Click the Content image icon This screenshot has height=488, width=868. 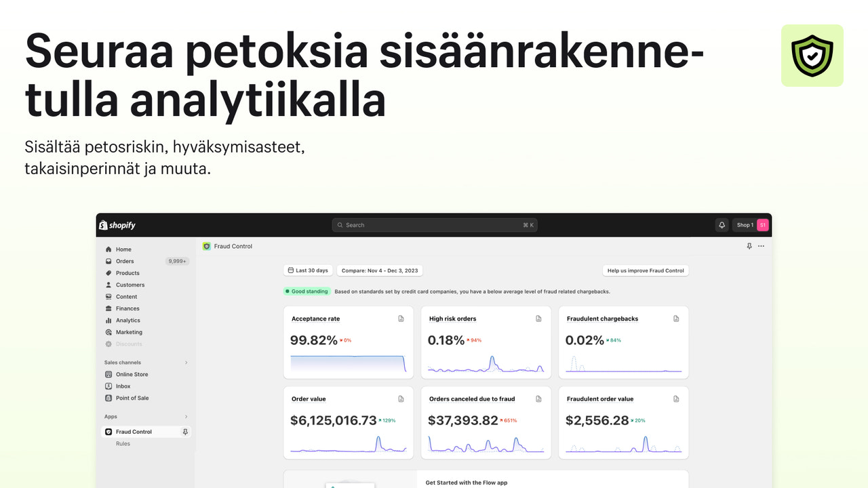pos(108,297)
